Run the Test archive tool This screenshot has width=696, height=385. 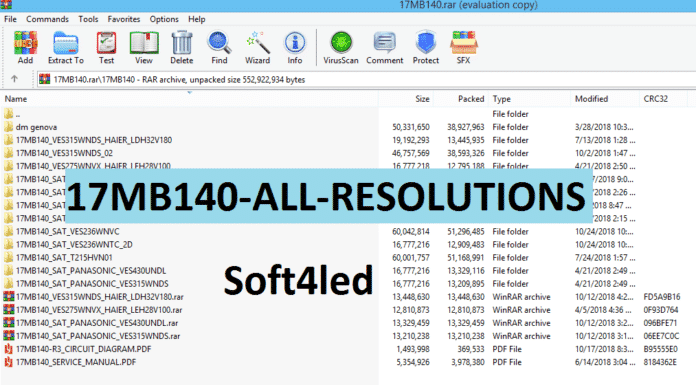[107, 47]
